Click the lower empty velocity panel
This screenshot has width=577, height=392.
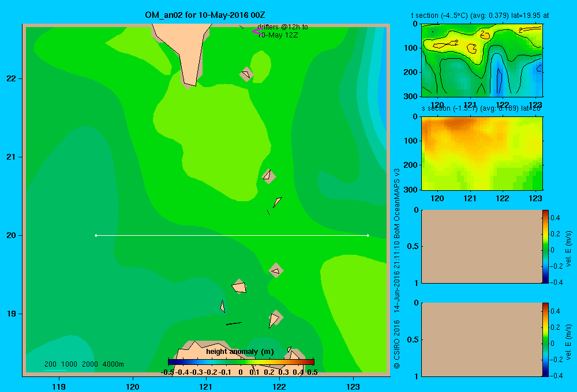pyautogui.click(x=482, y=340)
